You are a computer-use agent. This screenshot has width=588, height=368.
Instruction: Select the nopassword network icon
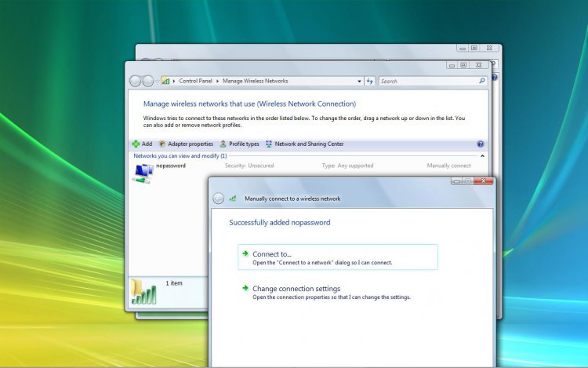point(143,173)
